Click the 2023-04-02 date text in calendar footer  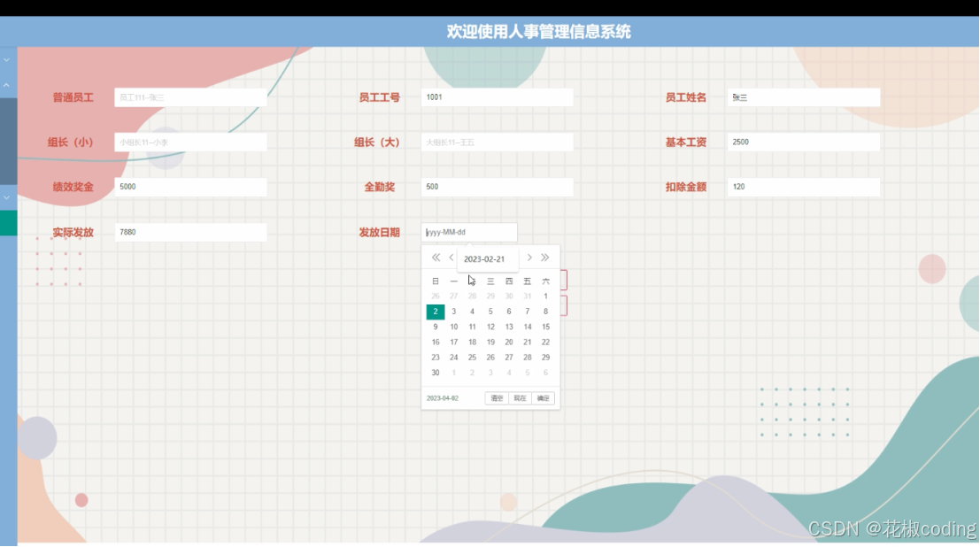[x=443, y=398]
